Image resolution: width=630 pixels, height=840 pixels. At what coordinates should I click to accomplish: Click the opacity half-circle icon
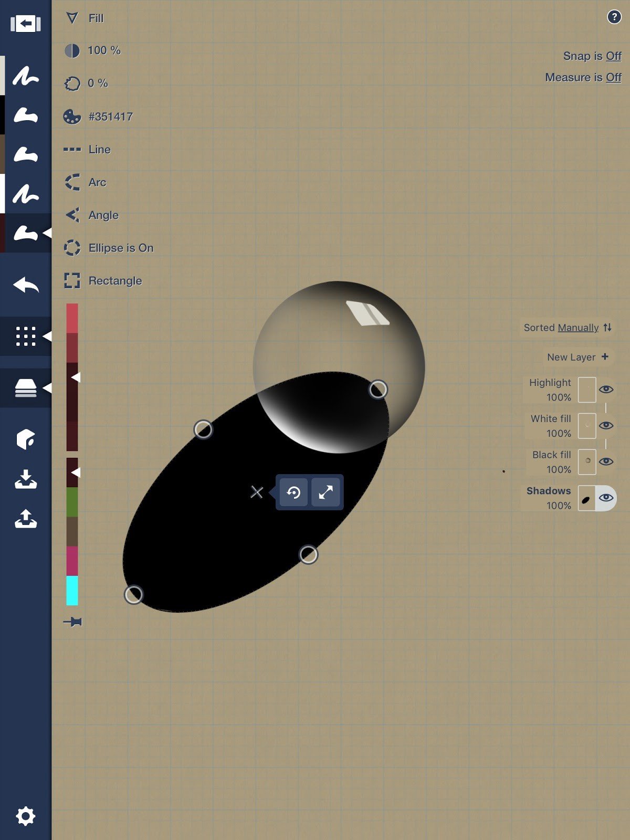[72, 50]
